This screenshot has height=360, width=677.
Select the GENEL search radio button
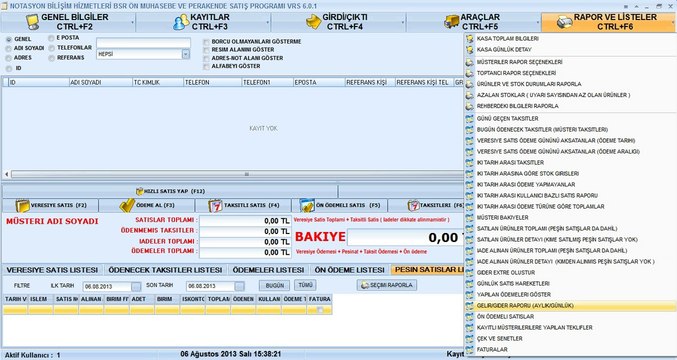[x=9, y=39]
